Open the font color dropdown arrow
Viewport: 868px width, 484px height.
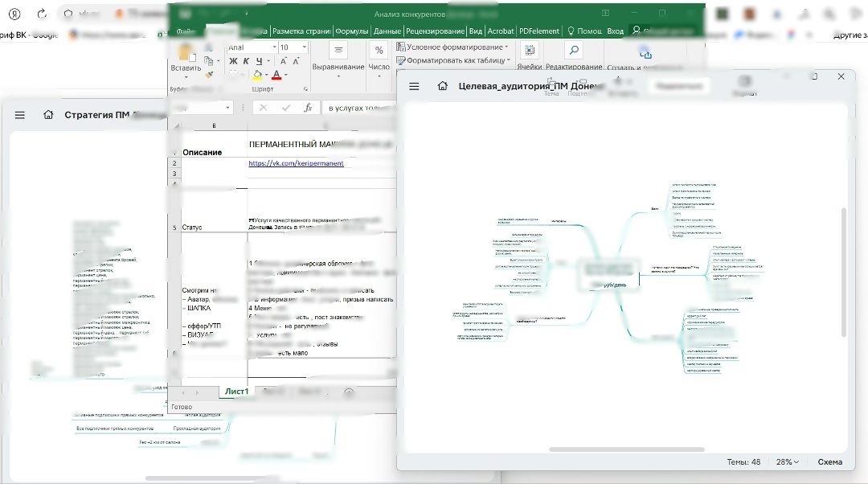point(285,75)
